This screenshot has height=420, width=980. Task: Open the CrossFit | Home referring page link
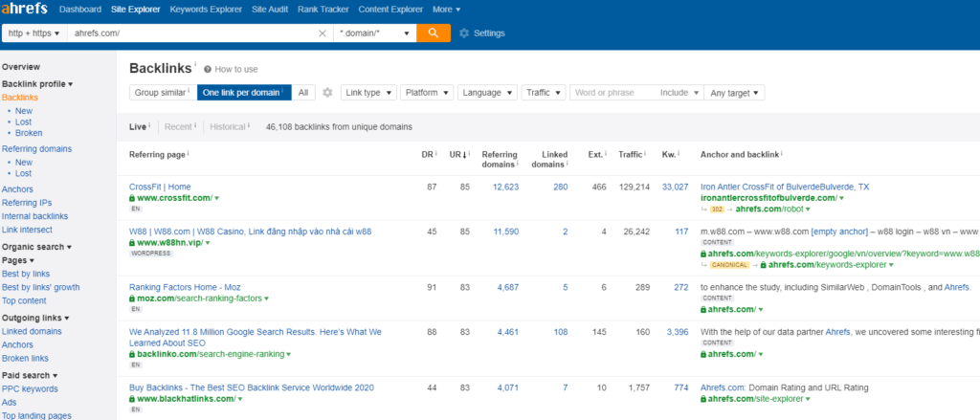[160, 187]
